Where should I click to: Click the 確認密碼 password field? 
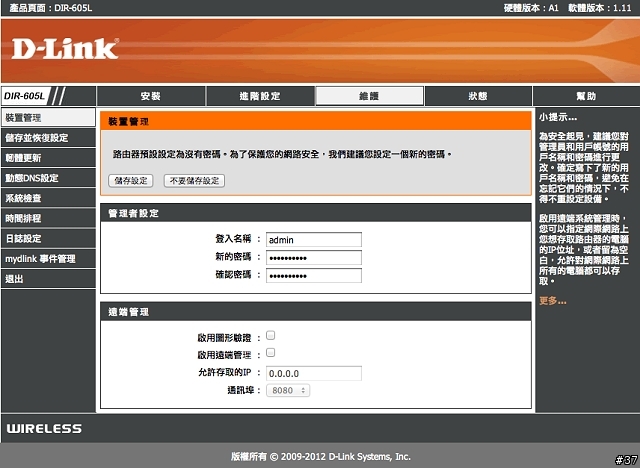[314, 275]
